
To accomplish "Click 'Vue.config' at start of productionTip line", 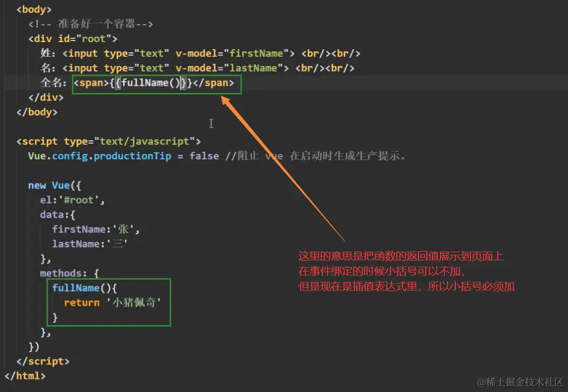I will [58, 156].
